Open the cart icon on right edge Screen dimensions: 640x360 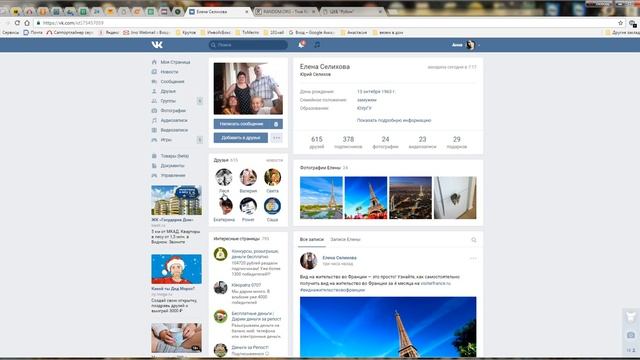pyautogui.click(x=631, y=317)
